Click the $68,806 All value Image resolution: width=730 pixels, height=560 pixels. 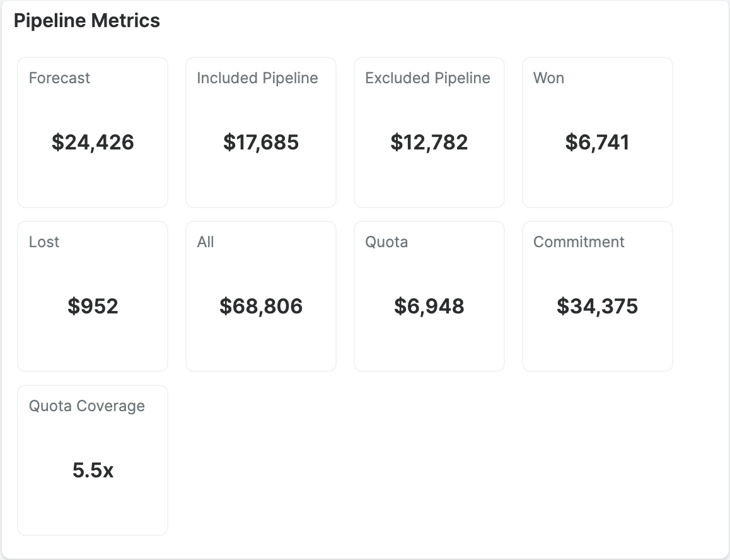tap(260, 306)
